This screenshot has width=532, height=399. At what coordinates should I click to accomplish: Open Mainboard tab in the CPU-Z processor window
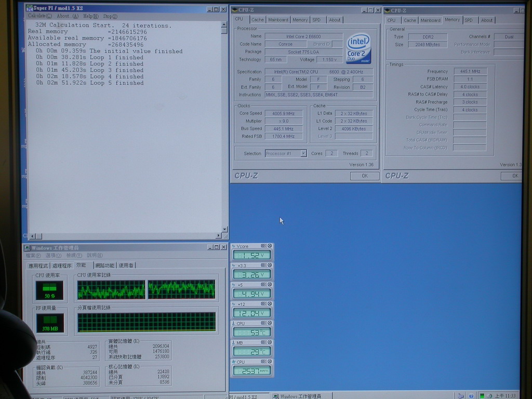point(278,20)
